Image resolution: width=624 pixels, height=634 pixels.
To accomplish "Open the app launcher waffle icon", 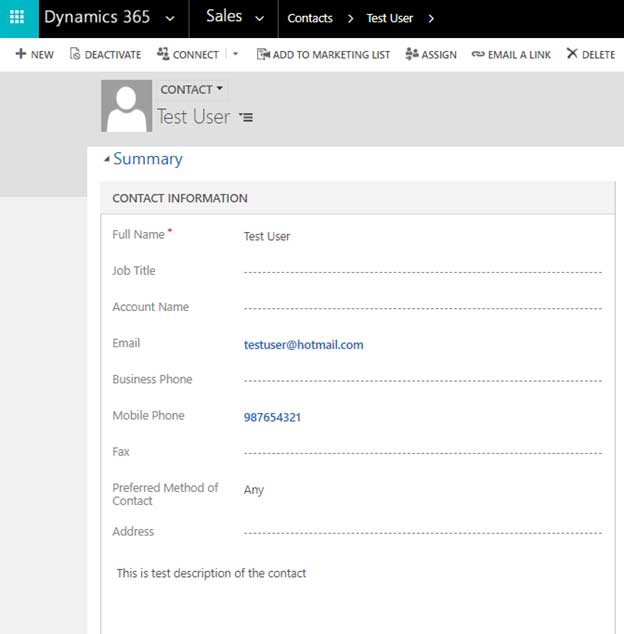I will click(17, 18).
